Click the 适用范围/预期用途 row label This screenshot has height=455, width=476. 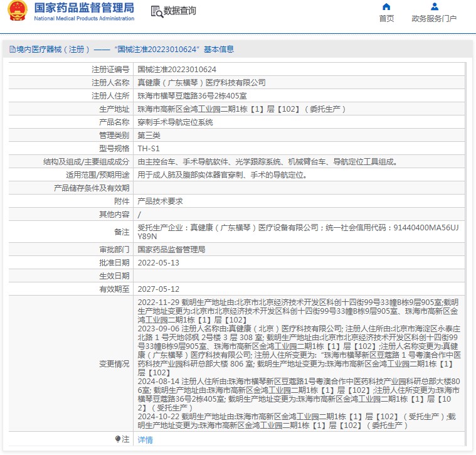[98, 175]
